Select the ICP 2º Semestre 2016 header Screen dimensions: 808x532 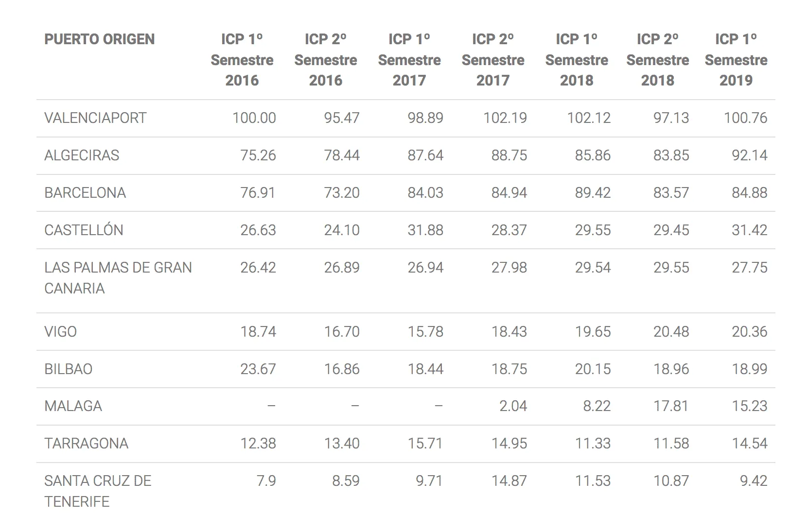325,59
